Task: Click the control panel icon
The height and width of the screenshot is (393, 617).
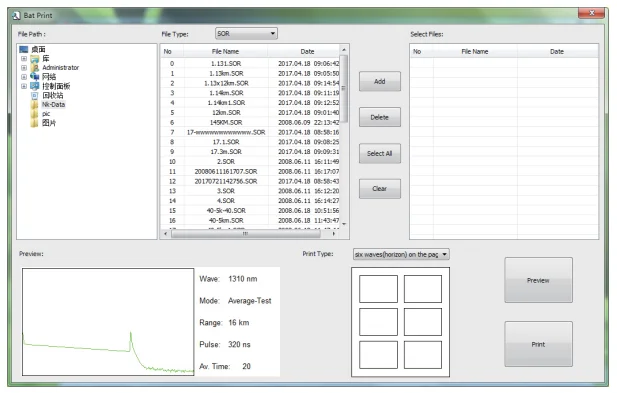Action: [x=35, y=86]
